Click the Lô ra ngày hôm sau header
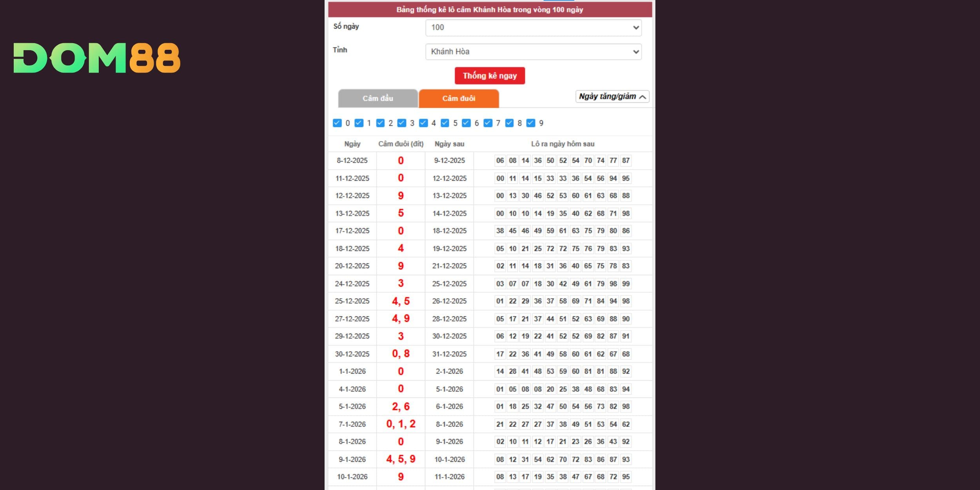 (x=563, y=144)
